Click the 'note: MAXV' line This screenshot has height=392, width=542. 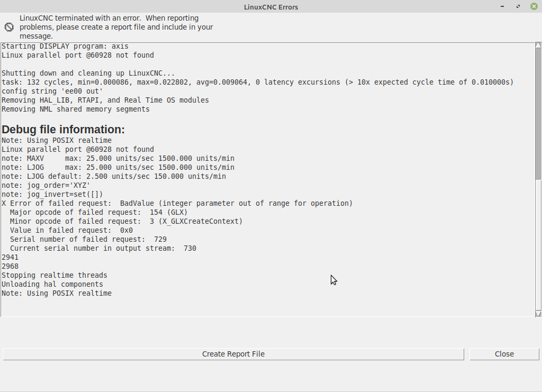coord(118,158)
